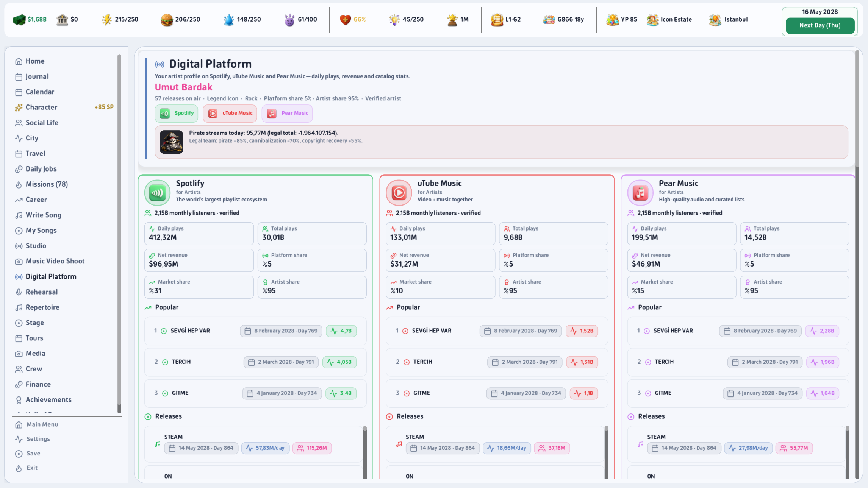
Task: Click the large Pear Music logo icon
Action: click(x=640, y=193)
